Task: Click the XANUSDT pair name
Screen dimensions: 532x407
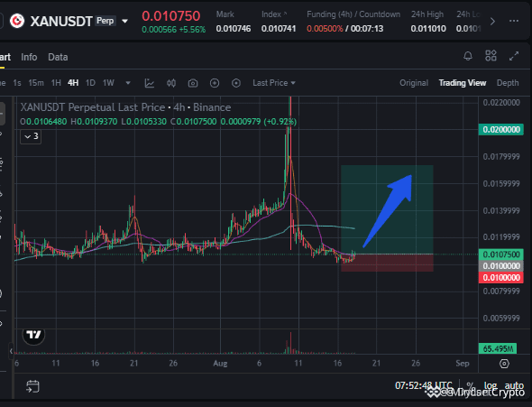Action: (61, 22)
